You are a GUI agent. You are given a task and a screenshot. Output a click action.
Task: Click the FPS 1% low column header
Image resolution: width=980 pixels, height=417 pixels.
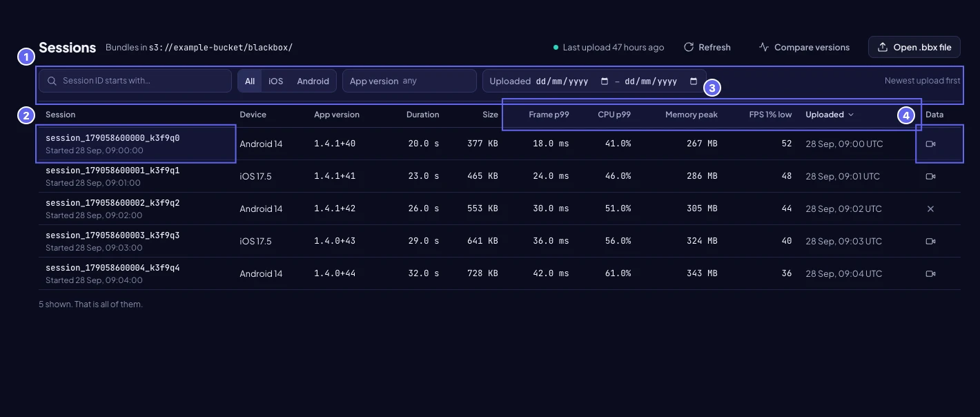coord(770,115)
